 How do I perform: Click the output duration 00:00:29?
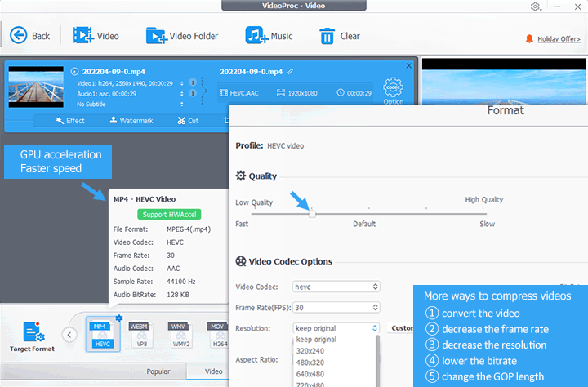(354, 93)
